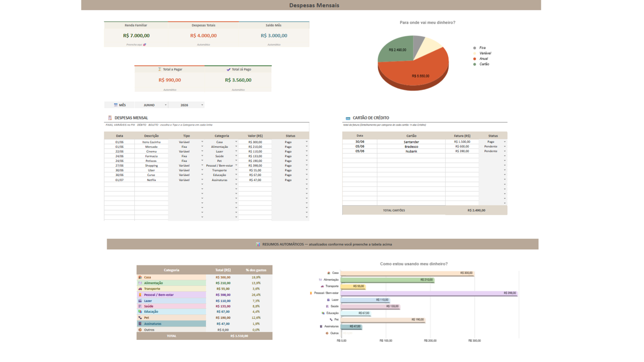Click the Assinaturas icon in category table
The width and height of the screenshot is (644, 362).
(140, 324)
